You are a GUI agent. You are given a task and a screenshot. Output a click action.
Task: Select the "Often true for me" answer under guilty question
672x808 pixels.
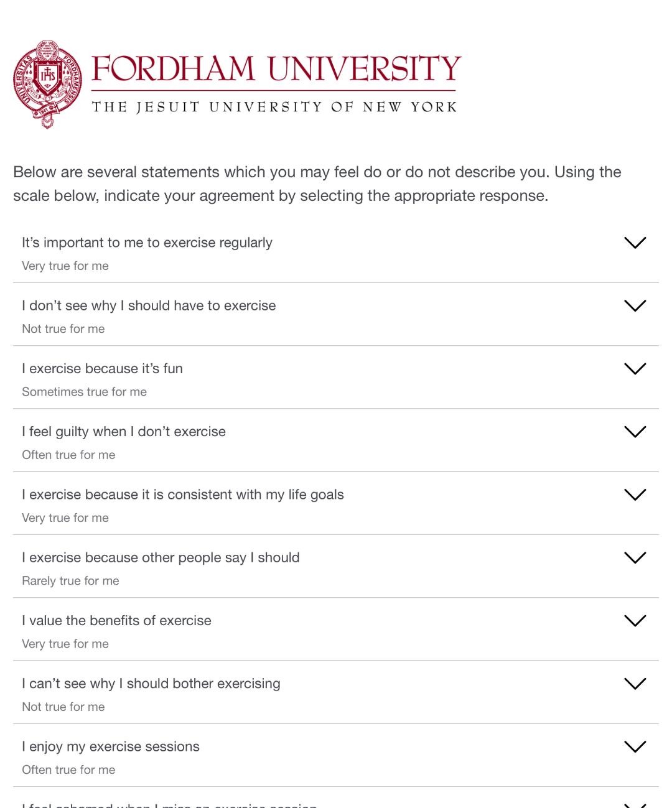point(68,455)
